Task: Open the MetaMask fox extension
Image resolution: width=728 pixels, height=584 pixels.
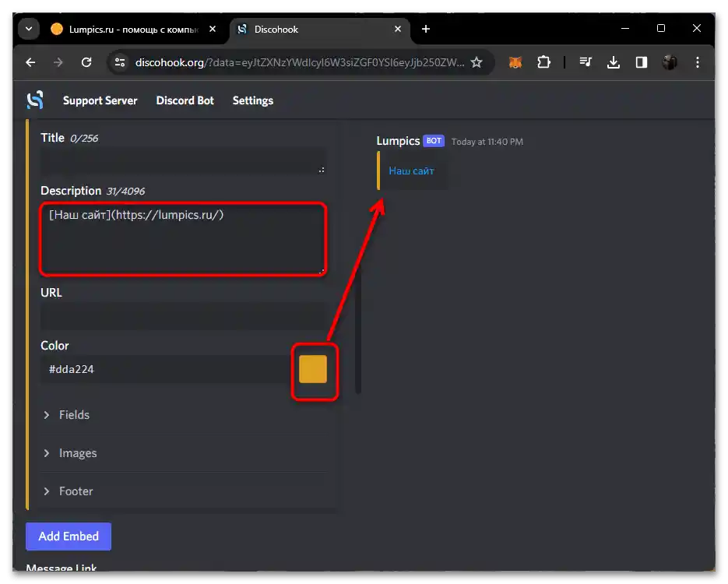Action: 515,62
